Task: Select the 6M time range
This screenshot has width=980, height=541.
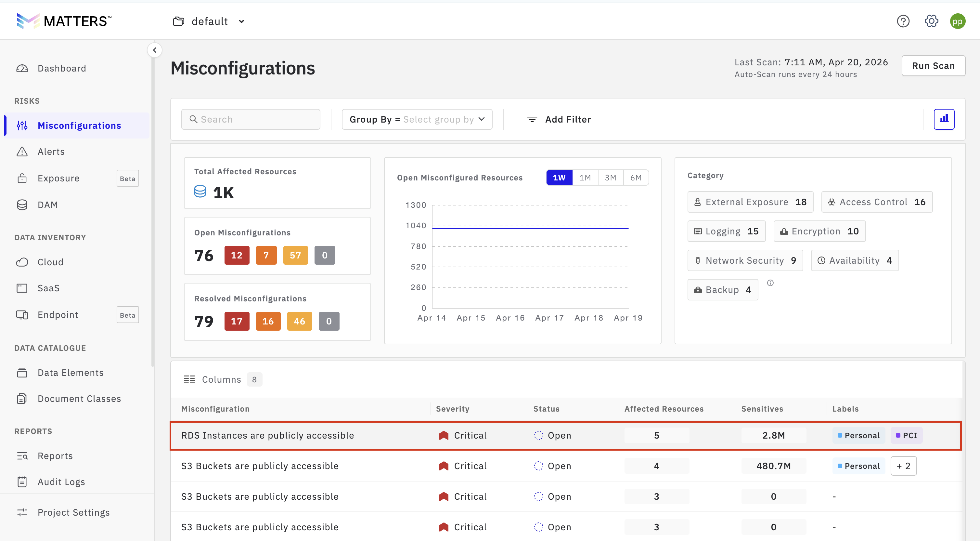Action: click(x=636, y=178)
